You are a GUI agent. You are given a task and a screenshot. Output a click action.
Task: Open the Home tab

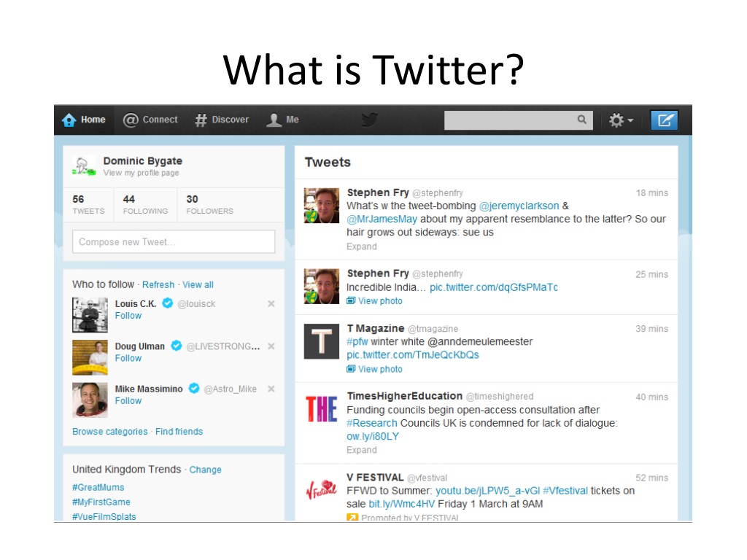[x=84, y=120]
